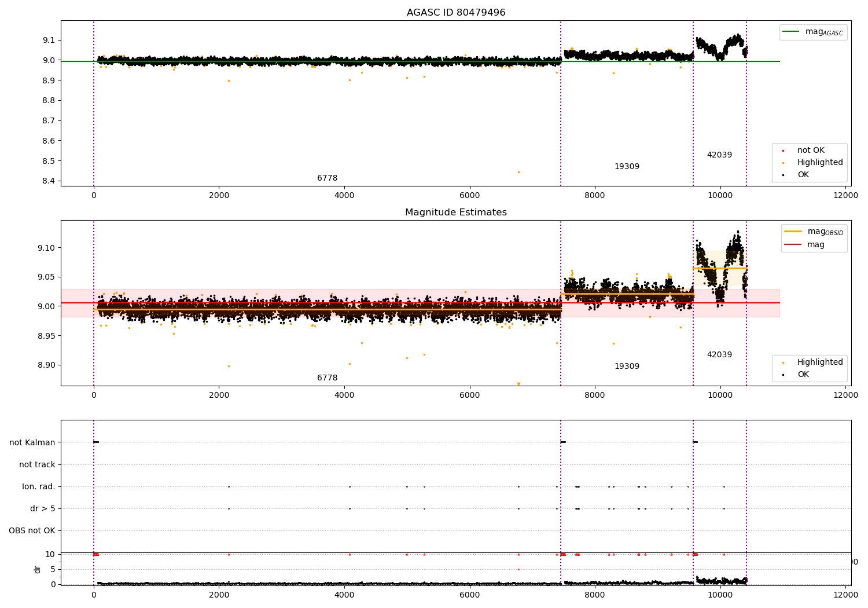868x608 pixels.
Task: Click the 8.4 y-axis tick on top plot
Action: click(50, 181)
